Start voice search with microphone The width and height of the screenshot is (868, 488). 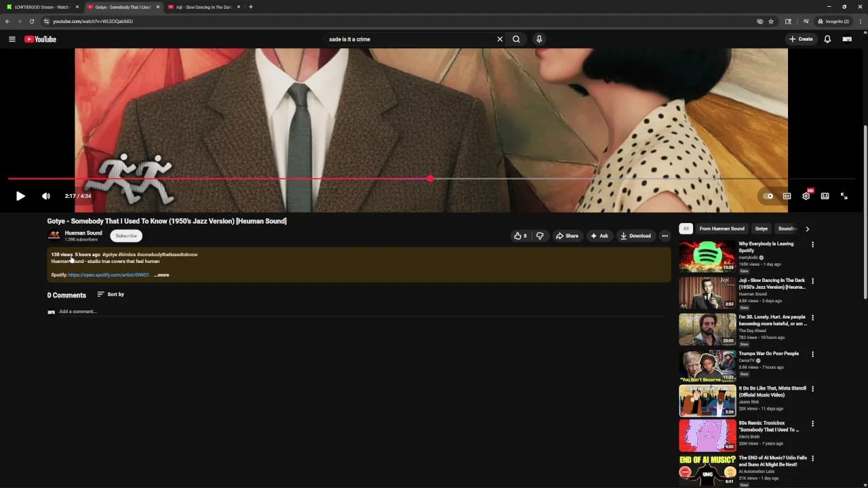539,39
